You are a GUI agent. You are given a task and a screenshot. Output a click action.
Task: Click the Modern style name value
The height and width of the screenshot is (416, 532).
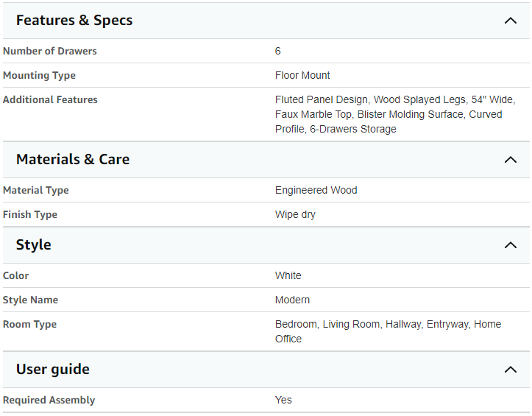292,300
